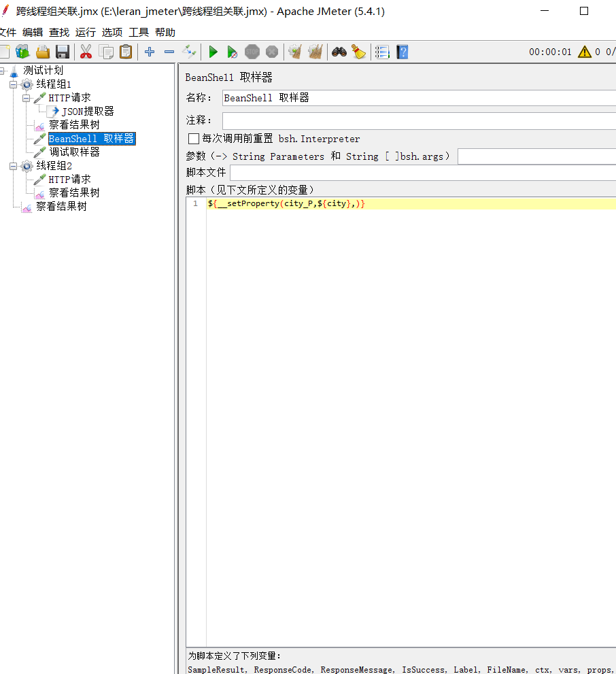The height and width of the screenshot is (674, 616).
Task: Click the 00:00:01 elapsed time display
Action: (550, 52)
